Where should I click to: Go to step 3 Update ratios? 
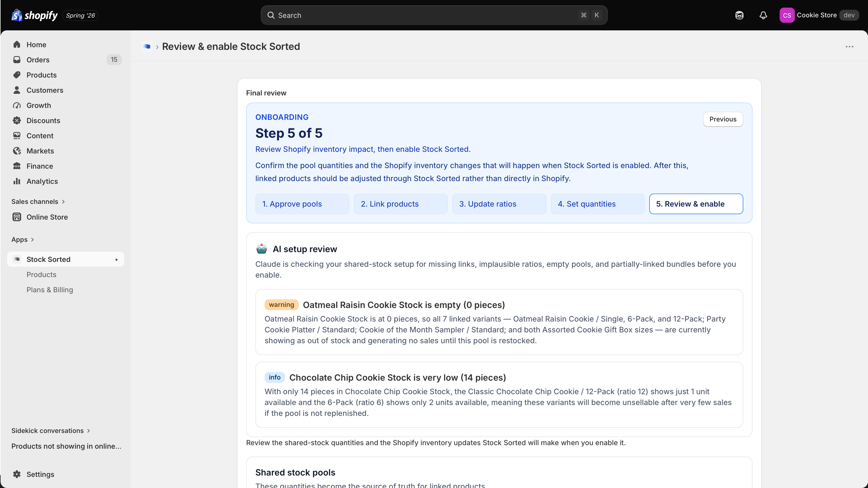tap(499, 204)
